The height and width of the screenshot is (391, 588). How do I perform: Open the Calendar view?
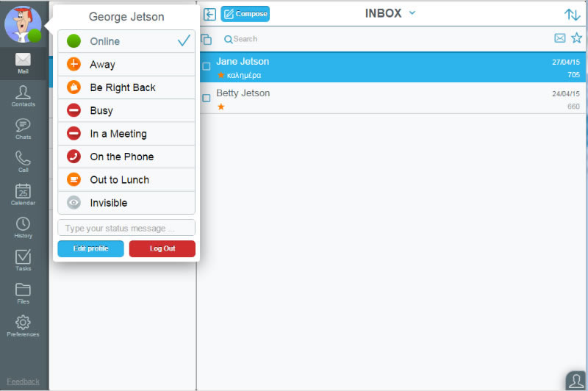pyautogui.click(x=23, y=194)
